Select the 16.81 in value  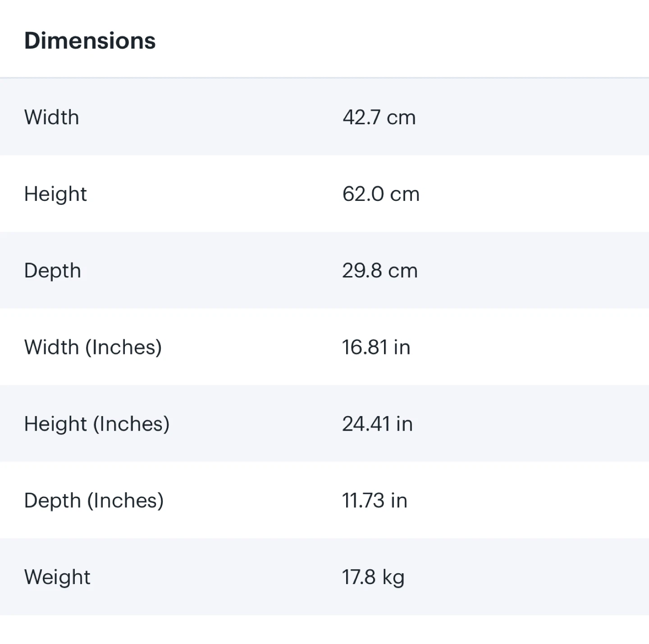376,347
